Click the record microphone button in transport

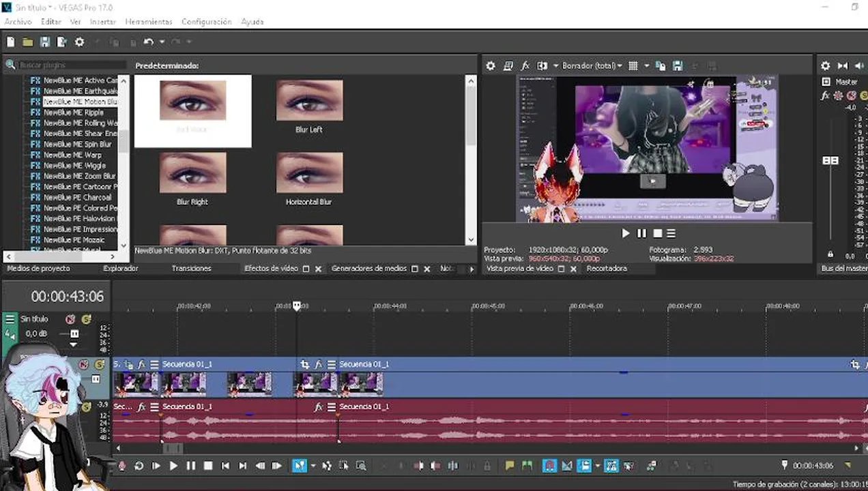click(122, 466)
